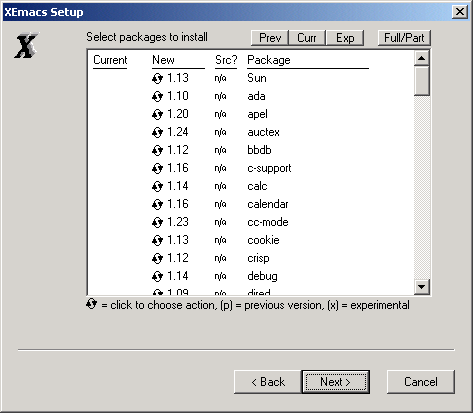The image size is (473, 413).
Task: Click the action cycle icon for Sun package
Action: click(x=157, y=79)
